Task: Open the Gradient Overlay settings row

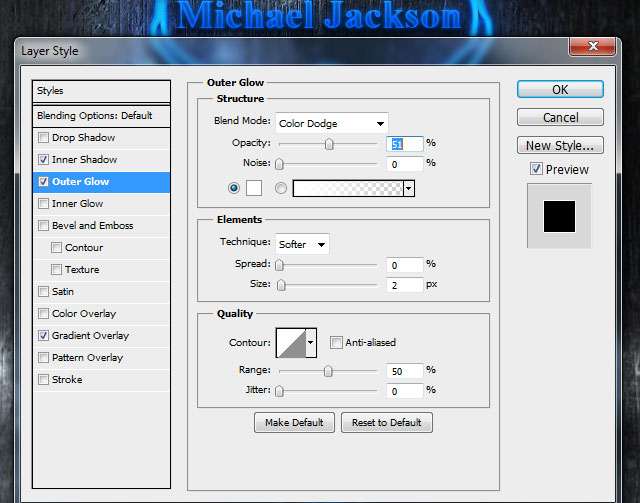Action: point(101,336)
